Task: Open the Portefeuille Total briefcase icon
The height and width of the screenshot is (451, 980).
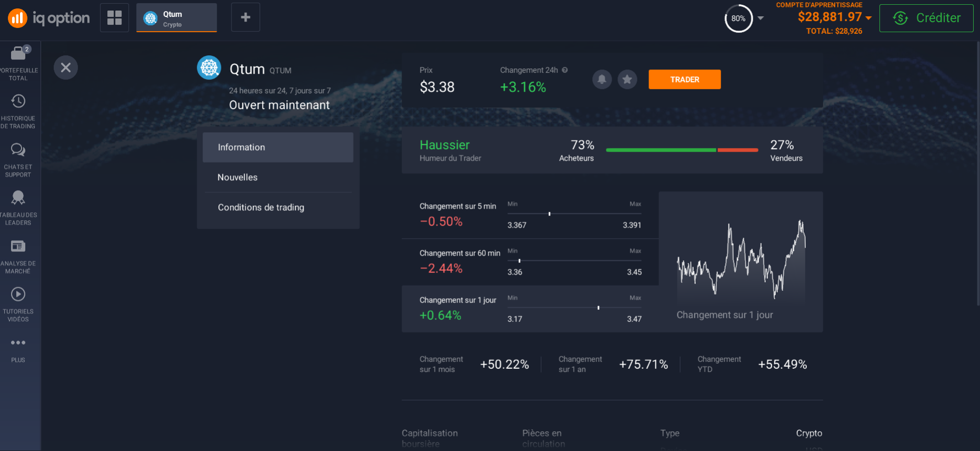Action: [x=18, y=53]
